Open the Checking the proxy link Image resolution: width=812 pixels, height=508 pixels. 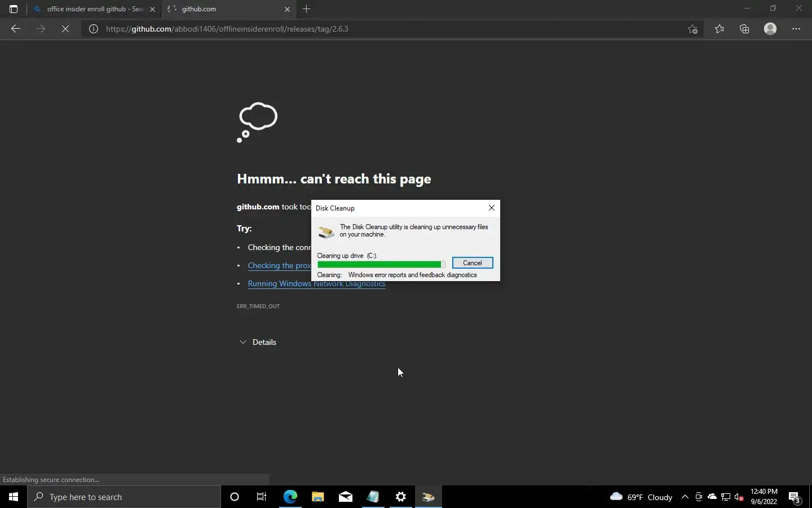tap(279, 265)
